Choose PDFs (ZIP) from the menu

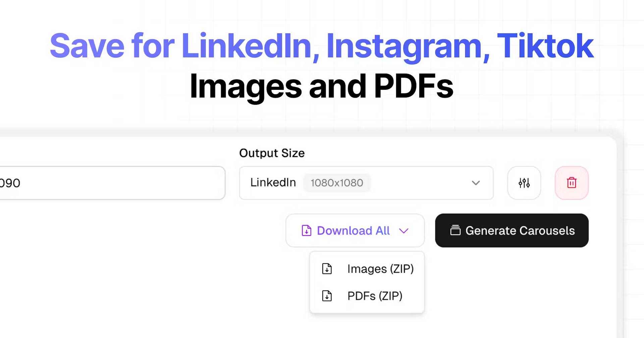[375, 296]
